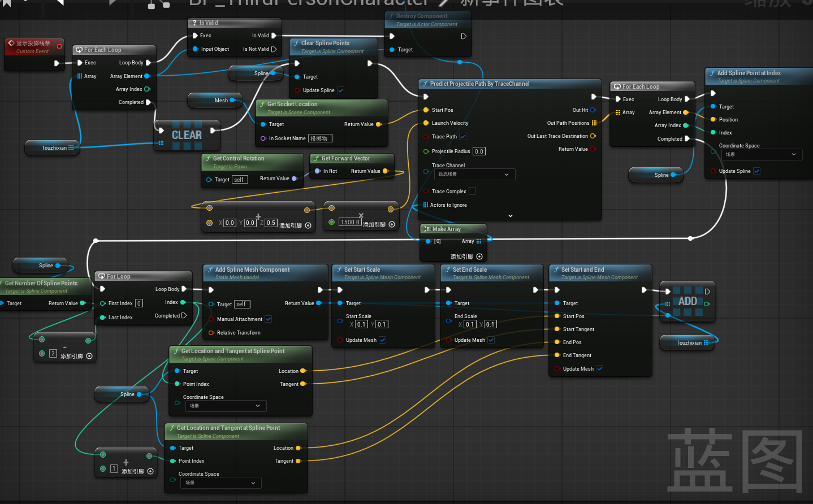Image resolution: width=813 pixels, height=504 pixels.
Task: Toggle the Trace Path checkbox
Action: 463,137
